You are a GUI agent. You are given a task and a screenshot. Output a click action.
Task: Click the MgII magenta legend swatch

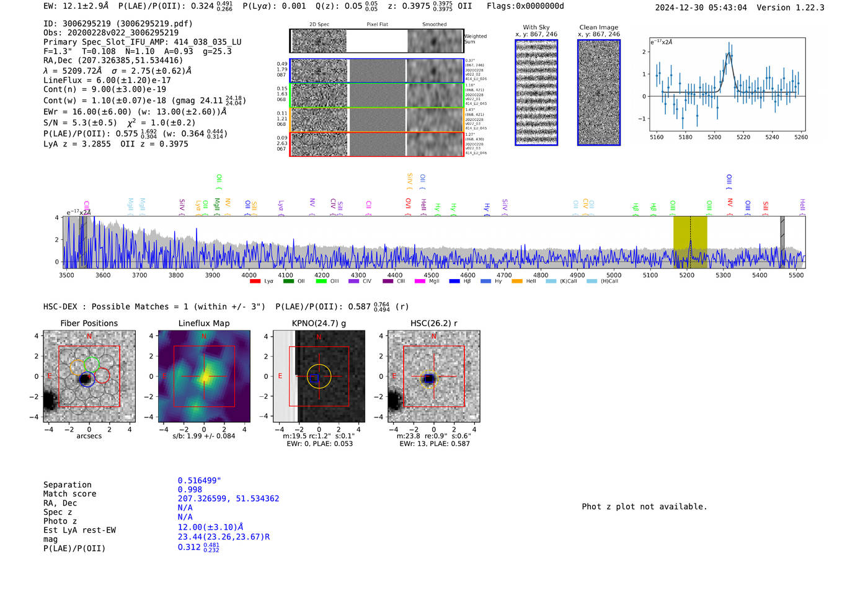[x=420, y=282]
